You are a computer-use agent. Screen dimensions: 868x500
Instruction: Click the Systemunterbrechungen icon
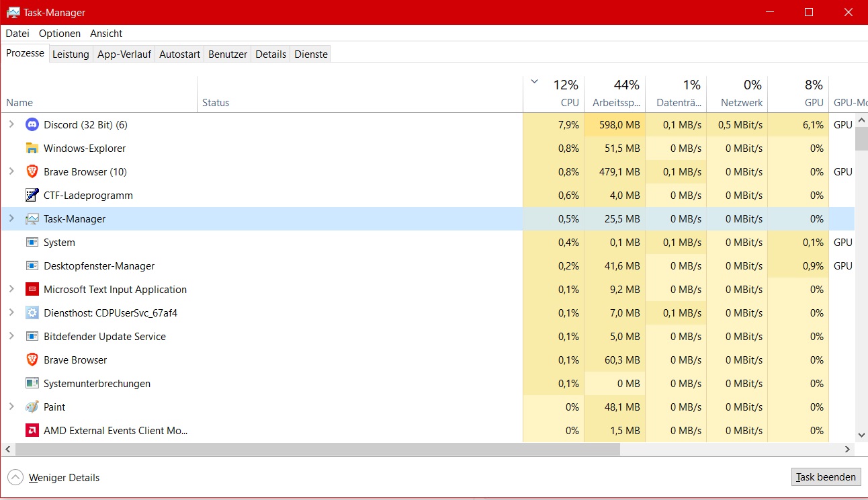click(x=32, y=383)
